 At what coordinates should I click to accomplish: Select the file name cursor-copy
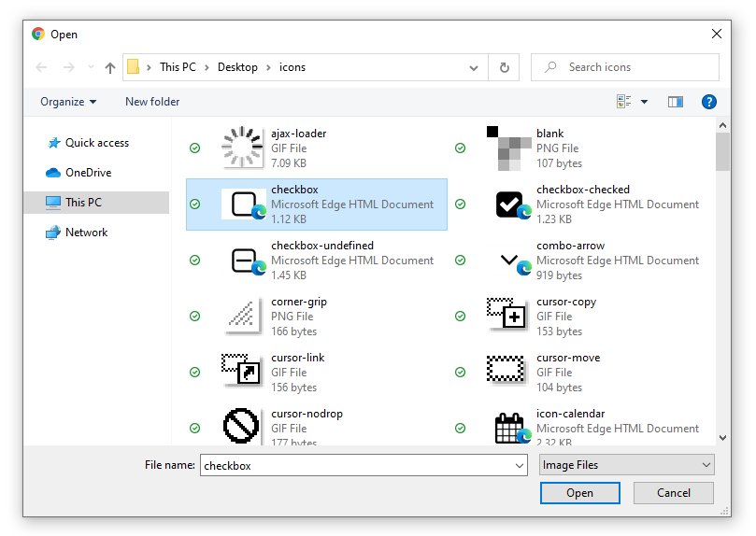tap(566, 302)
